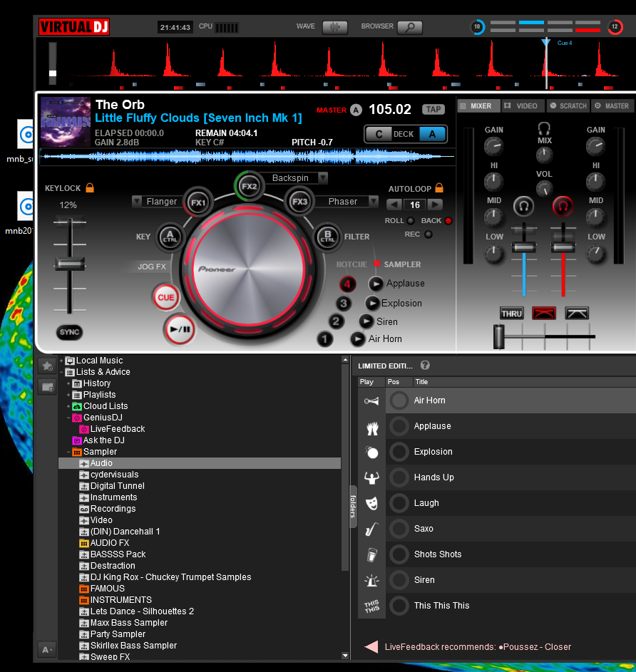Viewport: 636px width, 672px height.
Task: Switch to the SAMPLER pad mode
Action: (402, 264)
